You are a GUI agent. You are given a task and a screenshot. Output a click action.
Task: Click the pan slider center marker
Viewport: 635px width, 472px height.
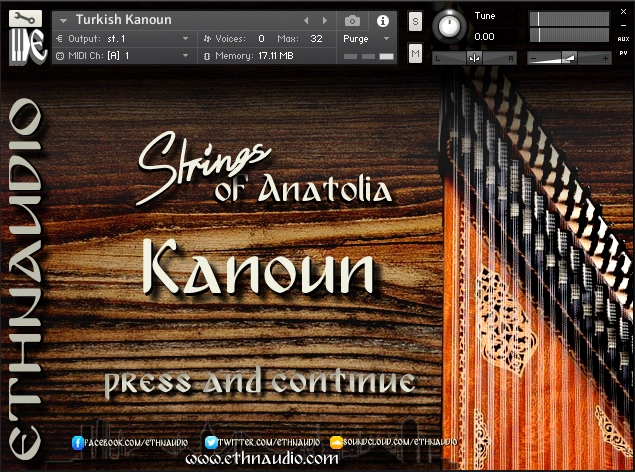click(474, 58)
